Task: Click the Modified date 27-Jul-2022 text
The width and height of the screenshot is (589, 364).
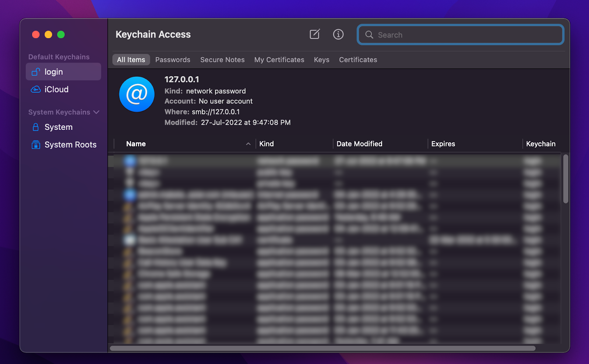Action: pos(246,123)
